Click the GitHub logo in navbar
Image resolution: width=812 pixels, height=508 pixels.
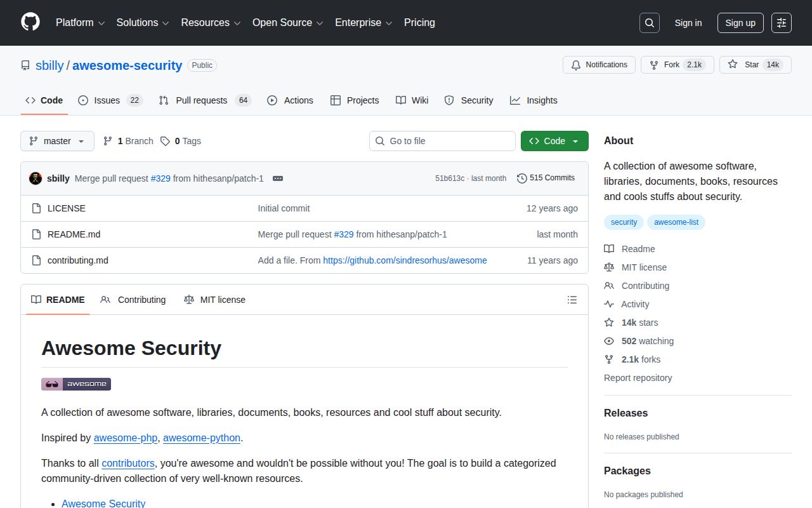click(x=30, y=23)
